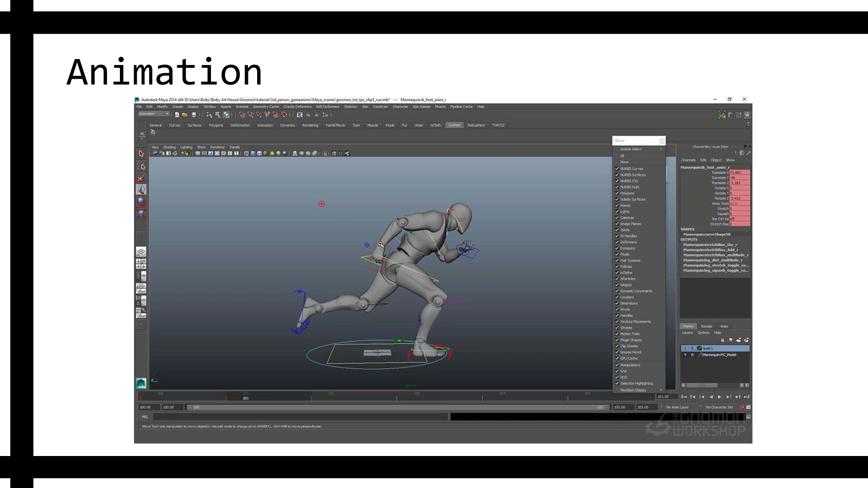This screenshot has width=868, height=488.
Task: Open the No Character Set dropdown
Action: click(x=720, y=407)
